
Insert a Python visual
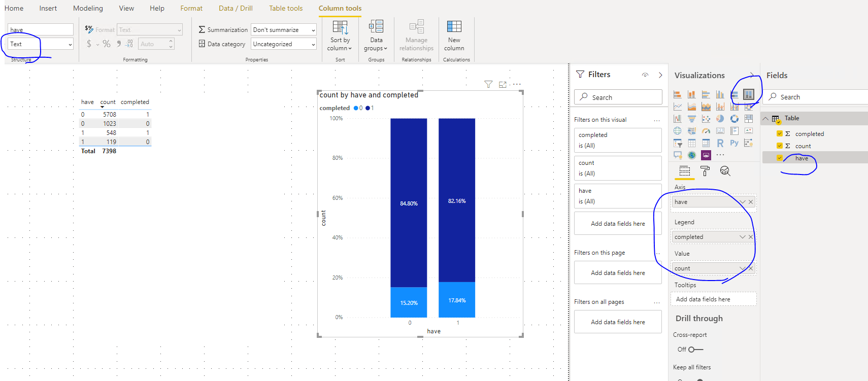tap(735, 143)
